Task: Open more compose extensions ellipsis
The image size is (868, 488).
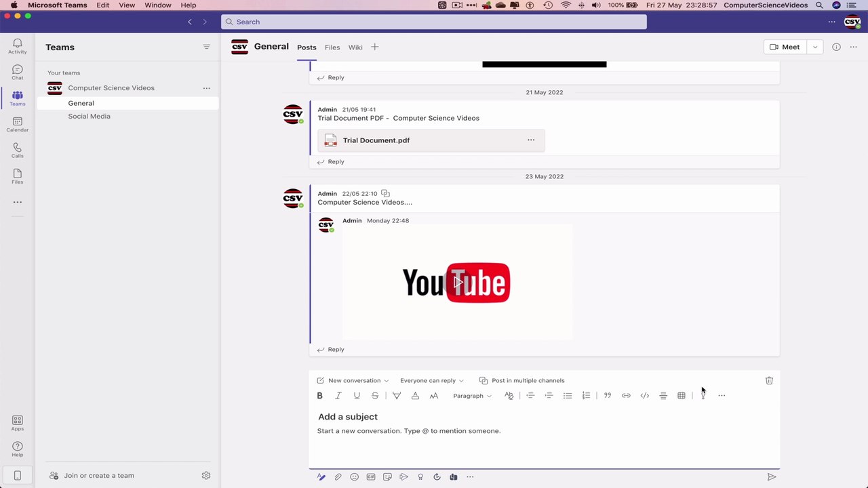Action: coord(470,477)
